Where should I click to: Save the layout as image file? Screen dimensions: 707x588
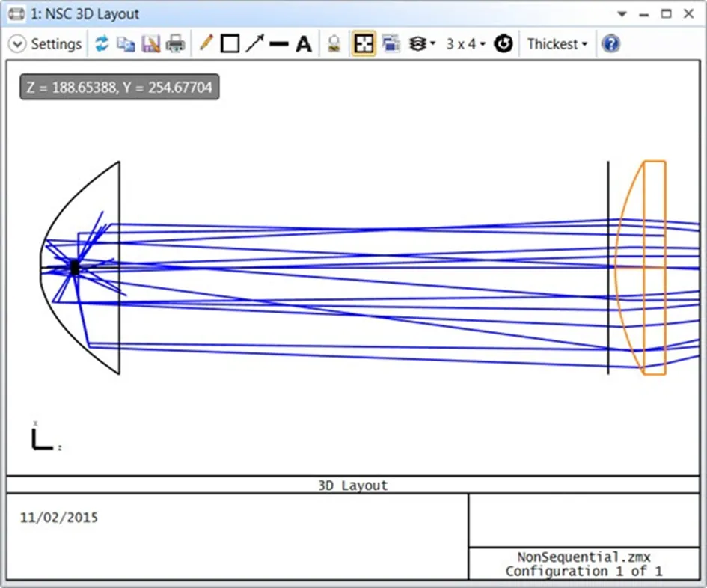(150, 44)
